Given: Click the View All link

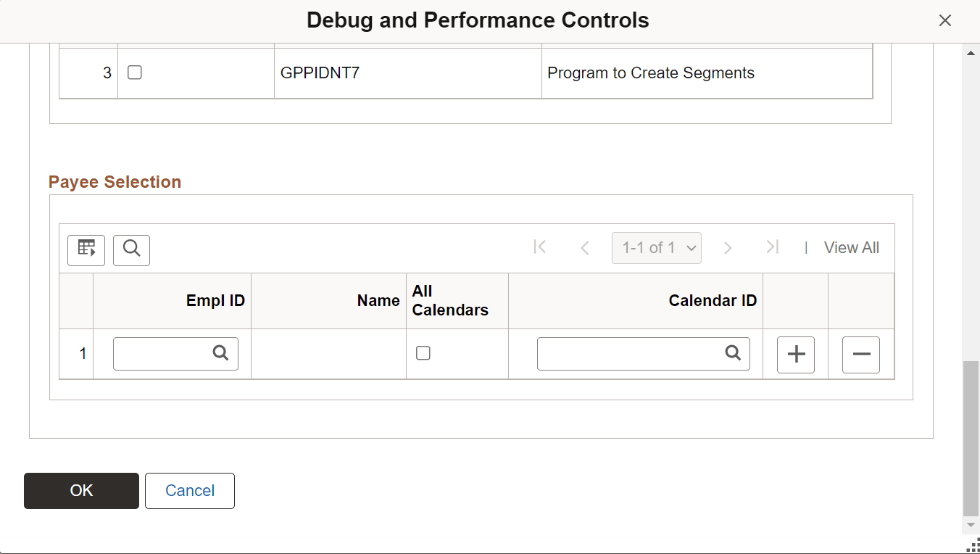Looking at the screenshot, I should coord(851,247).
